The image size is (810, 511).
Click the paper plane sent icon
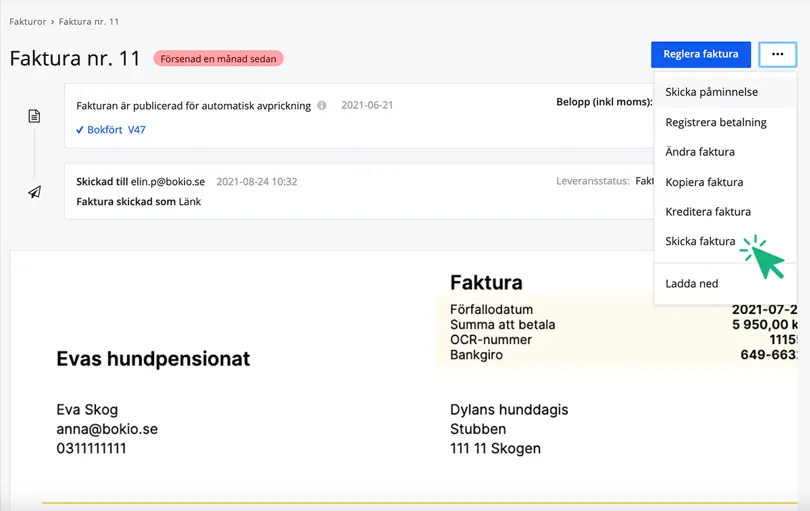[x=34, y=191]
